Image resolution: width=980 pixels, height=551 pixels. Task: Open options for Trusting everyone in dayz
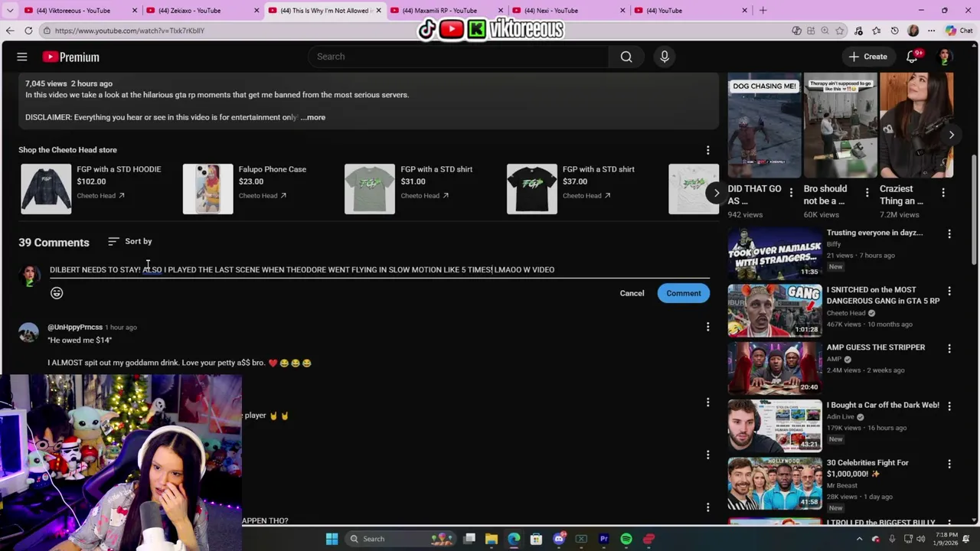[x=949, y=233]
